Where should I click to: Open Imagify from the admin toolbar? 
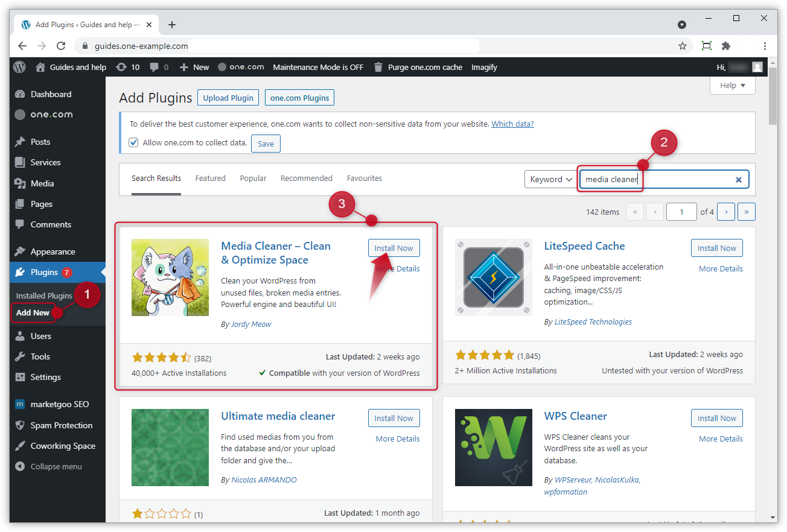click(483, 67)
